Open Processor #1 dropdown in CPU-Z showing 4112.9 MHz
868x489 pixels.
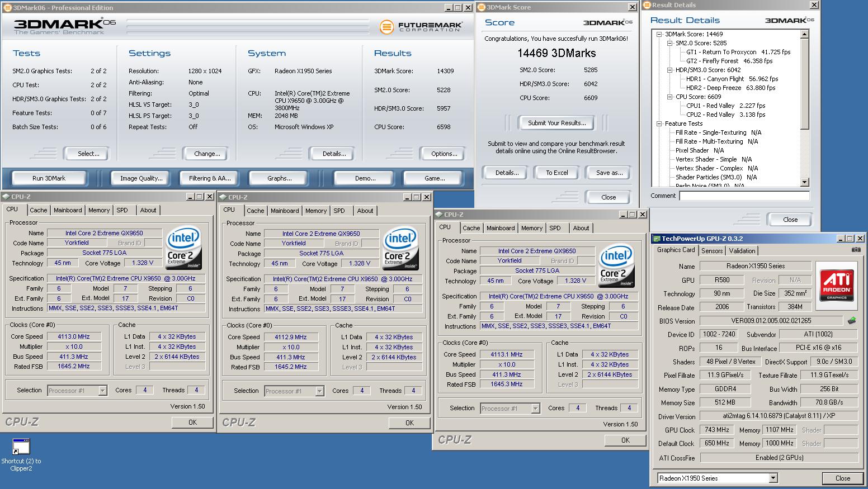click(319, 391)
